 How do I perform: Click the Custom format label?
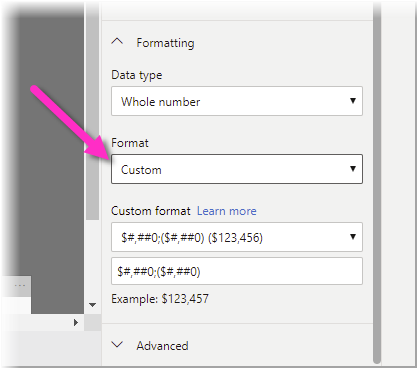(151, 211)
